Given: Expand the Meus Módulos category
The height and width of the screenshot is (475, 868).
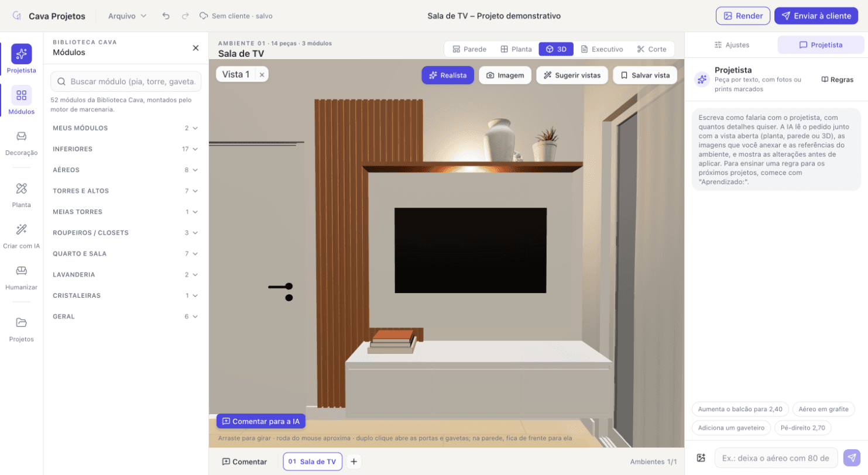Looking at the screenshot, I should coord(125,128).
